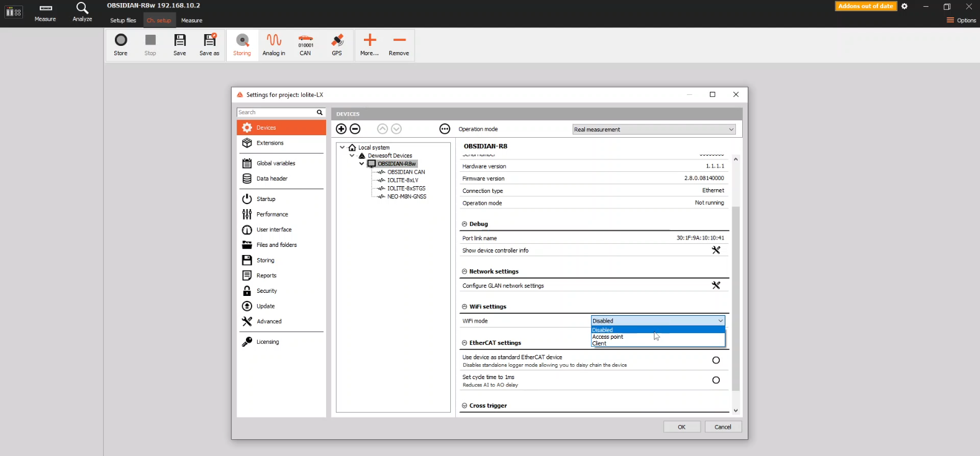Select the Devices settings page
Image resolution: width=980 pixels, height=456 pixels.
tap(281, 128)
